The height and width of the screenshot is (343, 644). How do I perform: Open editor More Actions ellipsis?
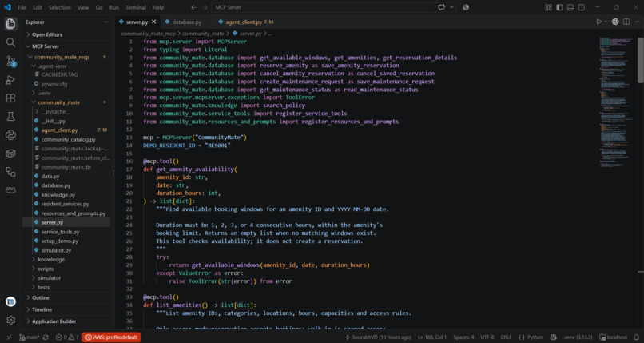tap(637, 22)
